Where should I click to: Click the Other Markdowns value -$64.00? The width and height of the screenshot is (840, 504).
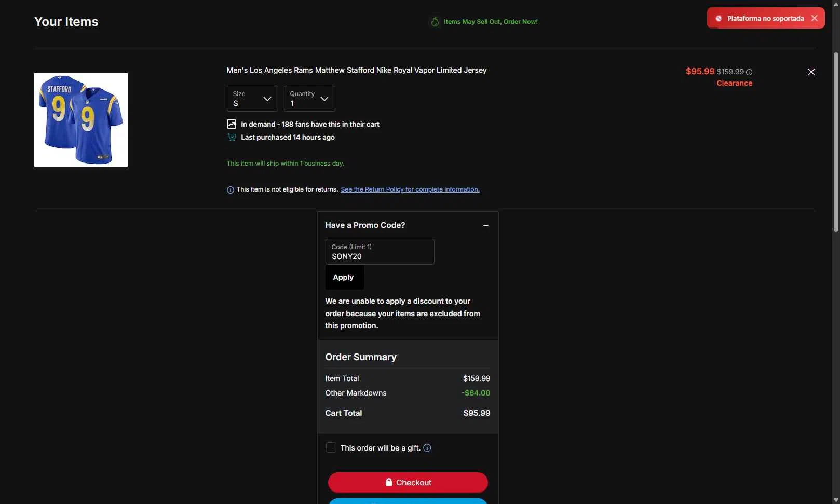[x=476, y=393]
